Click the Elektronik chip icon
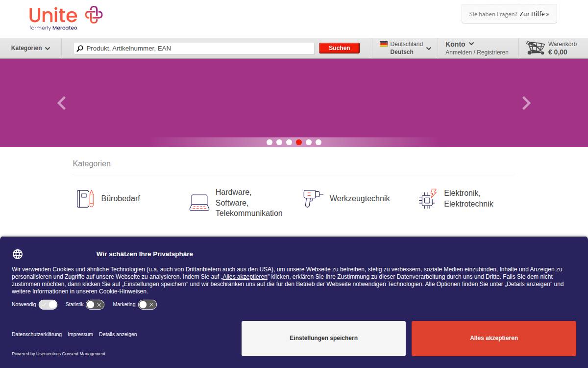Viewport: 588px width, 368px height. (428, 198)
